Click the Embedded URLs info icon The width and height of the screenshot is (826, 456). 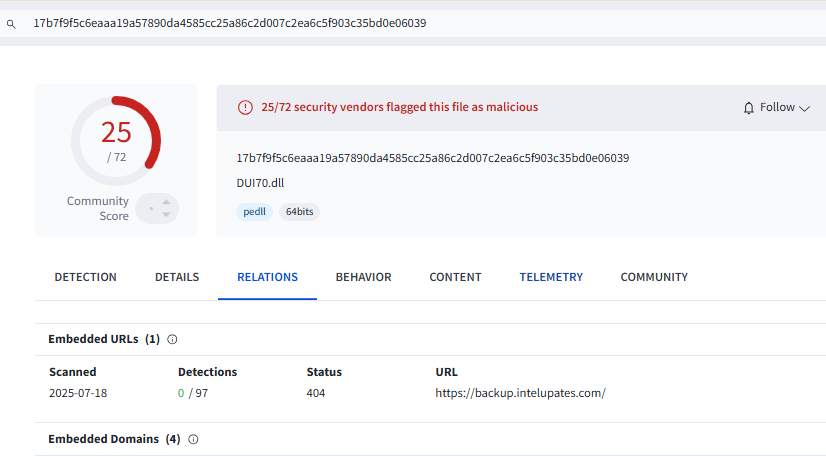pos(172,340)
